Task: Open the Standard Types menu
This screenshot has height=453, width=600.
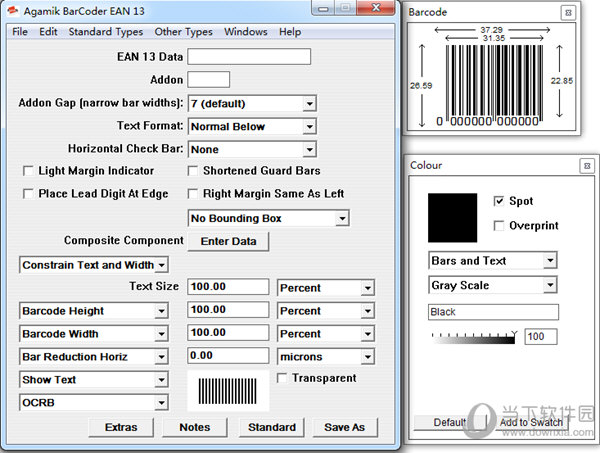Action: [x=105, y=32]
